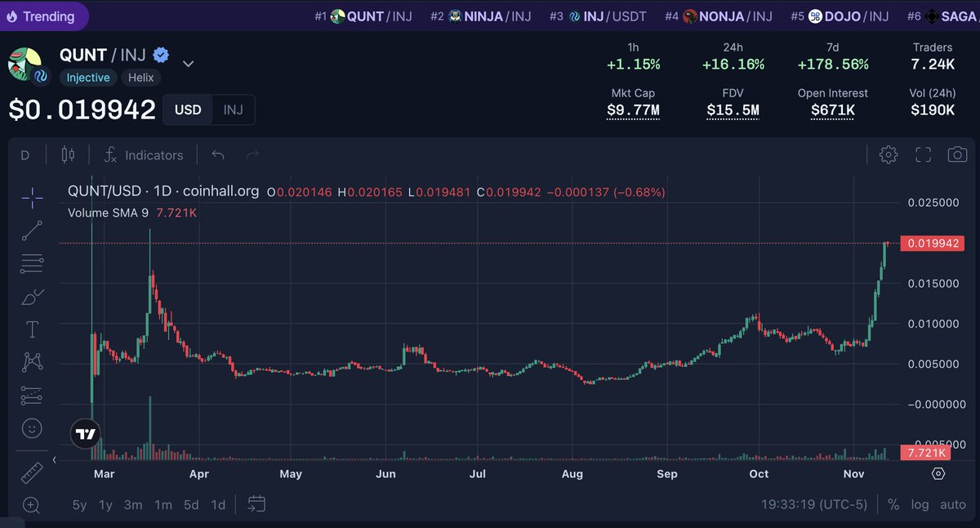The height and width of the screenshot is (528, 980).
Task: Change the candlestick chart style
Action: coord(68,154)
